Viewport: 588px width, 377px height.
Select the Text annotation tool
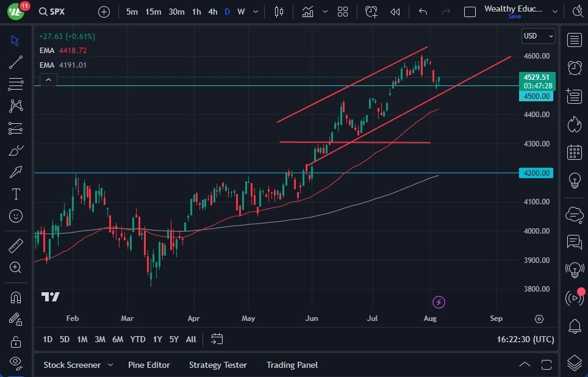tap(15, 194)
